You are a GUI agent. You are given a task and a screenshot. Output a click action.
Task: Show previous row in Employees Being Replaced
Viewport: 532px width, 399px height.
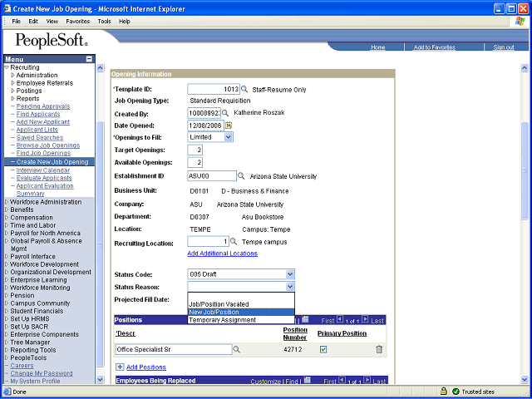click(x=342, y=380)
